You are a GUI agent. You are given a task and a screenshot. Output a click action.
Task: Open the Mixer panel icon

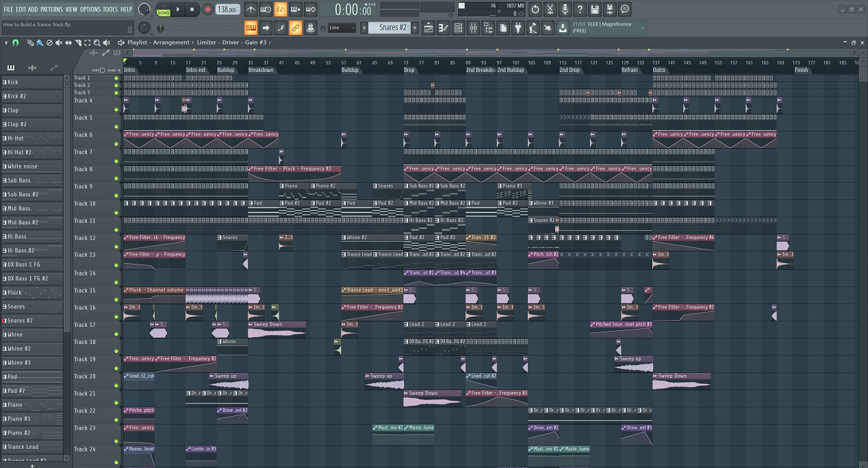(x=473, y=27)
